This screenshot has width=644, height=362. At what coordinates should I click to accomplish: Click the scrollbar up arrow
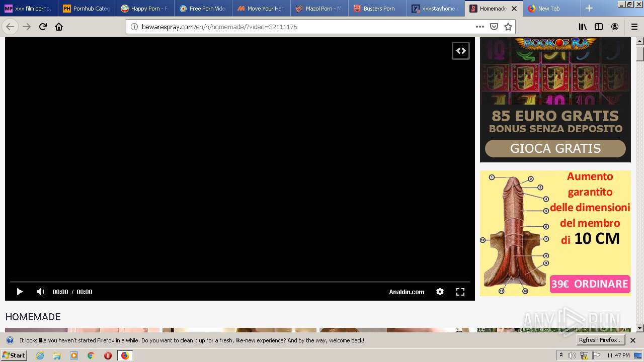click(x=640, y=41)
